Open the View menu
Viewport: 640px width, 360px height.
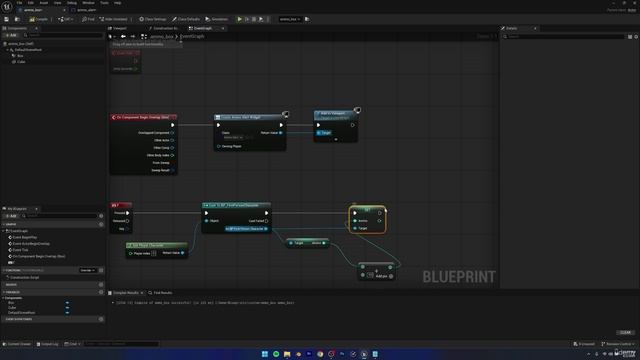click(x=58, y=3)
